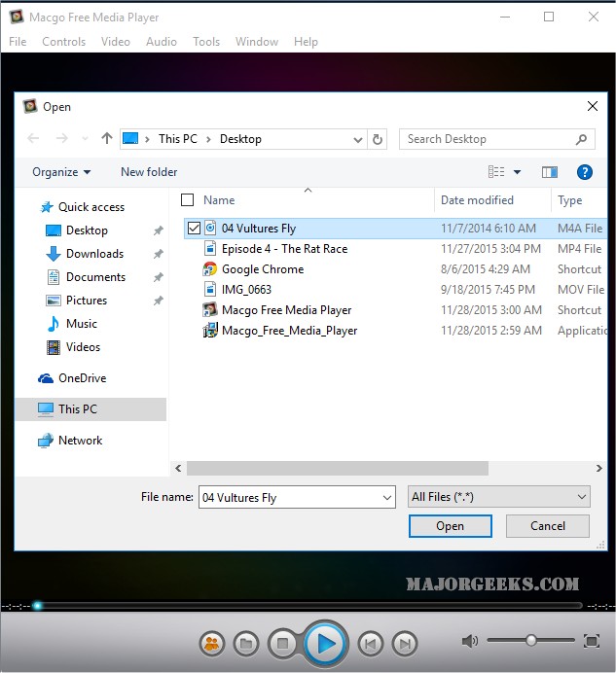This screenshot has width=616, height=673.
Task: Open the Controls menu
Action: (x=63, y=42)
